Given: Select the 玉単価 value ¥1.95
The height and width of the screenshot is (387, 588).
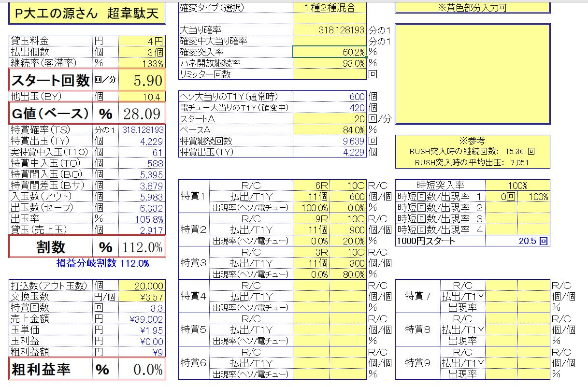Looking at the screenshot, I should click(x=142, y=330).
